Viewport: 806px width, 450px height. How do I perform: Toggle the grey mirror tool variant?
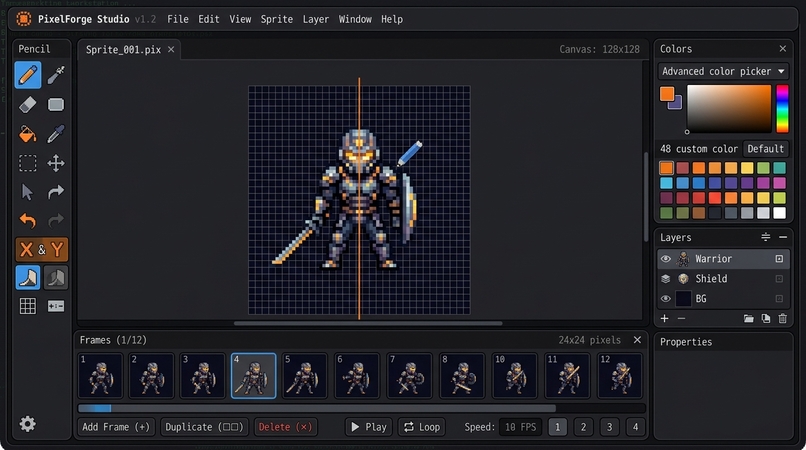[x=56, y=278]
